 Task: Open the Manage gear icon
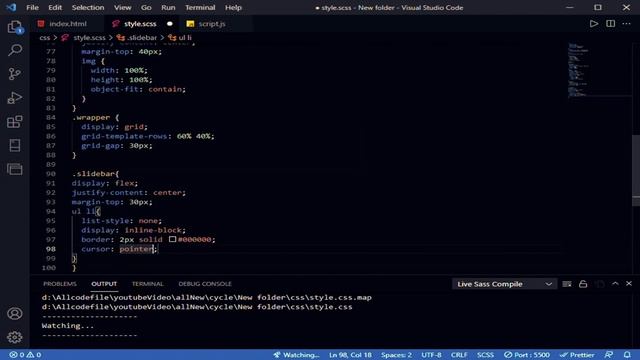15,337
